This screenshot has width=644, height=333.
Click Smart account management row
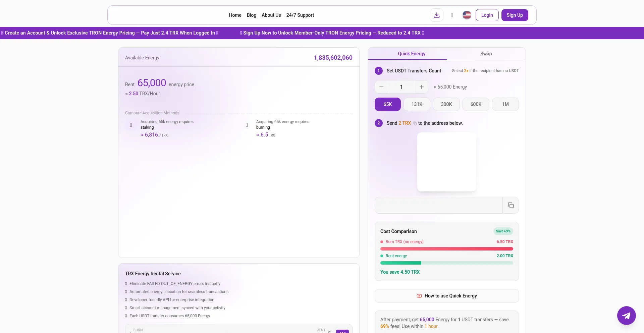pyautogui.click(x=175, y=308)
